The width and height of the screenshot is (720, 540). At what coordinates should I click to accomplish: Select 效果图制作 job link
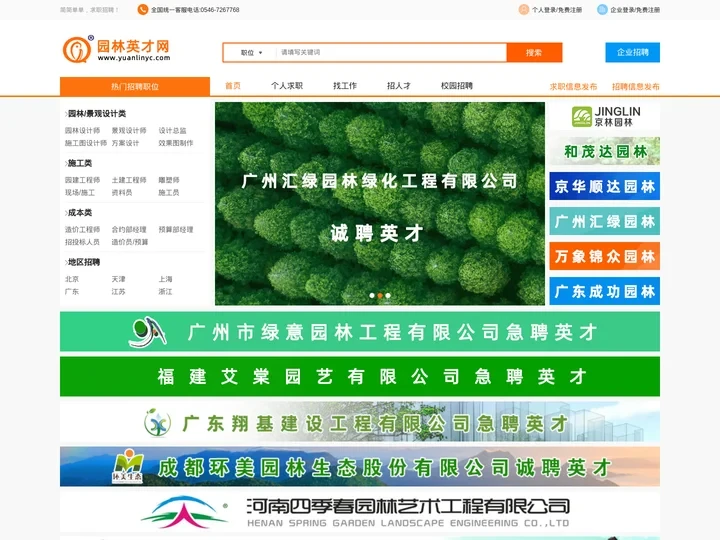[176, 143]
